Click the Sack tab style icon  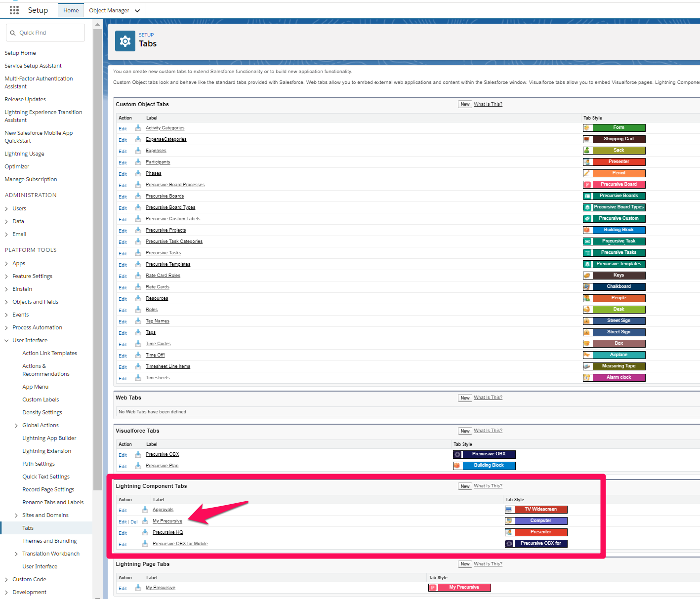[x=587, y=151]
